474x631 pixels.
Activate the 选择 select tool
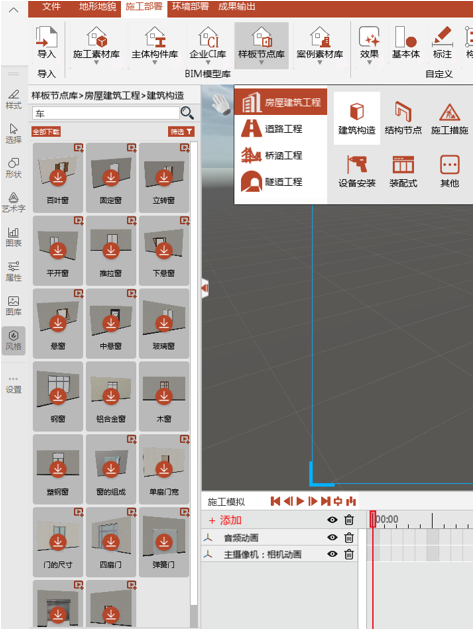coord(14,134)
